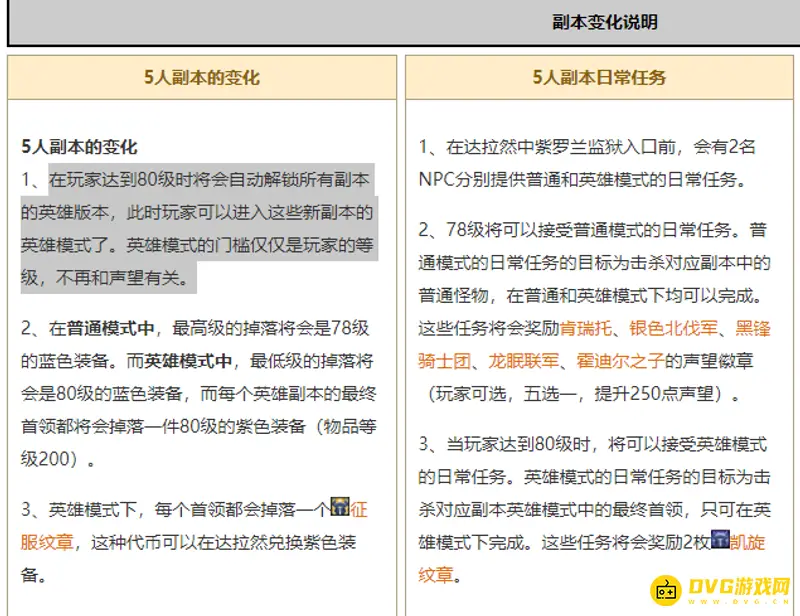Click text 级200）。

[x=58, y=459]
